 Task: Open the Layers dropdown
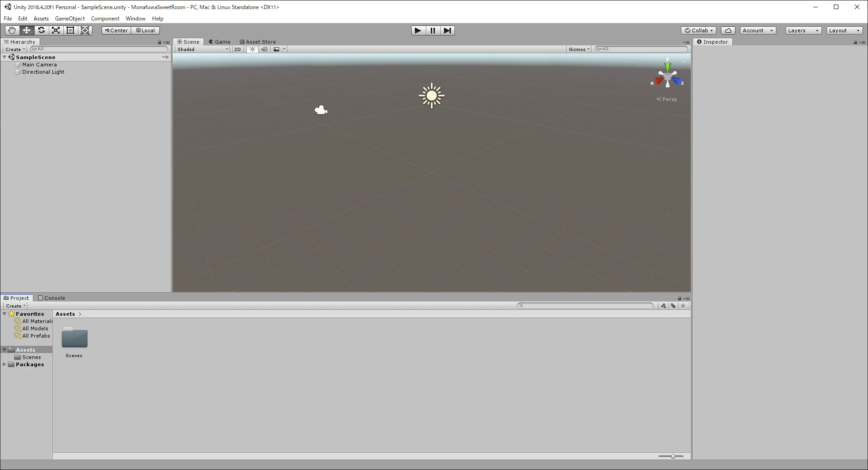(x=803, y=30)
